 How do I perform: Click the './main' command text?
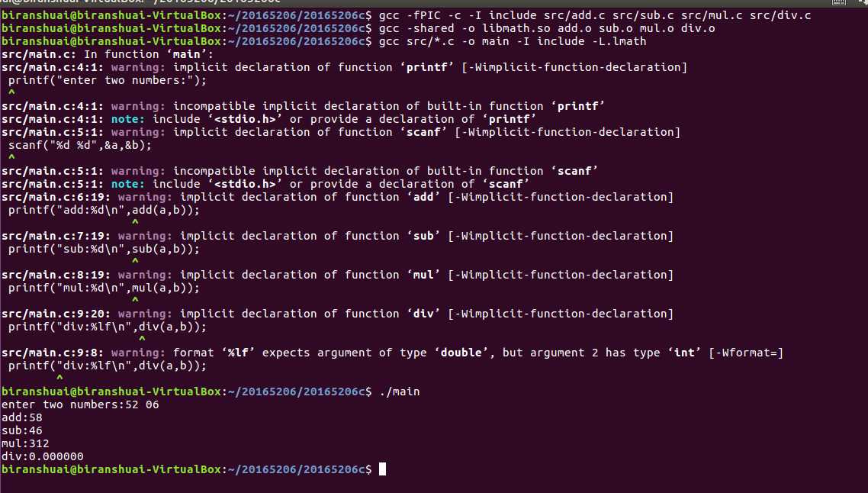(399, 391)
